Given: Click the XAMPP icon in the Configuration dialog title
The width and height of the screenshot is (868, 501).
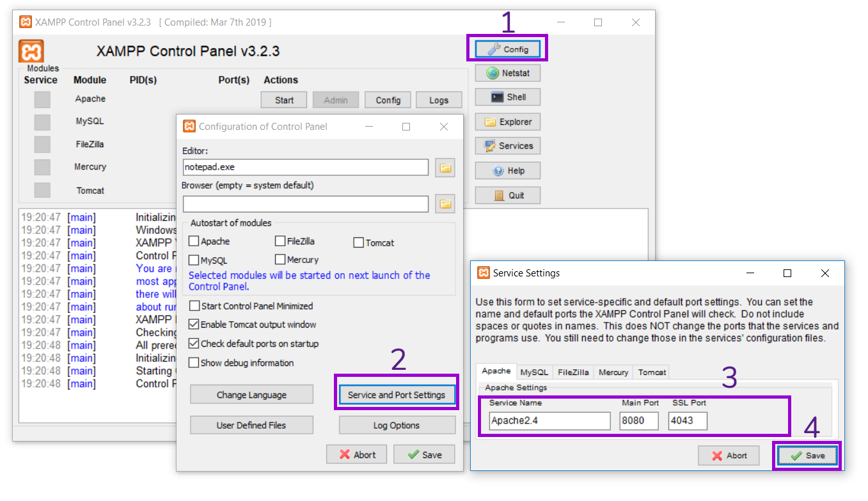Looking at the screenshot, I should coord(189,127).
